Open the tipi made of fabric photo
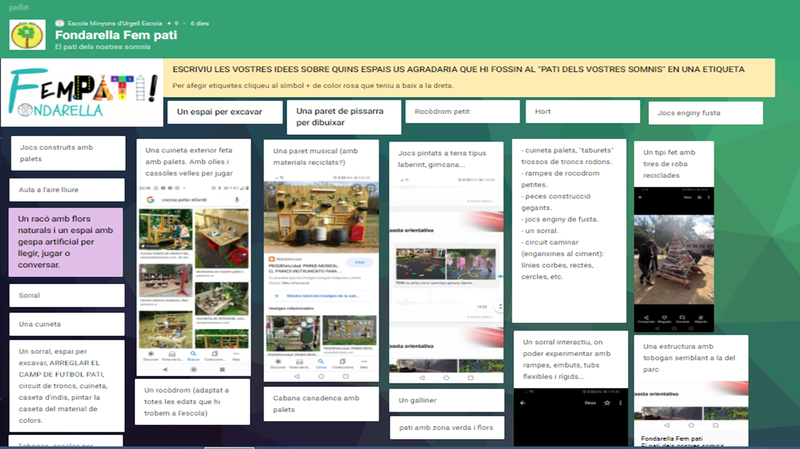The height and width of the screenshot is (449, 800). coord(674,260)
